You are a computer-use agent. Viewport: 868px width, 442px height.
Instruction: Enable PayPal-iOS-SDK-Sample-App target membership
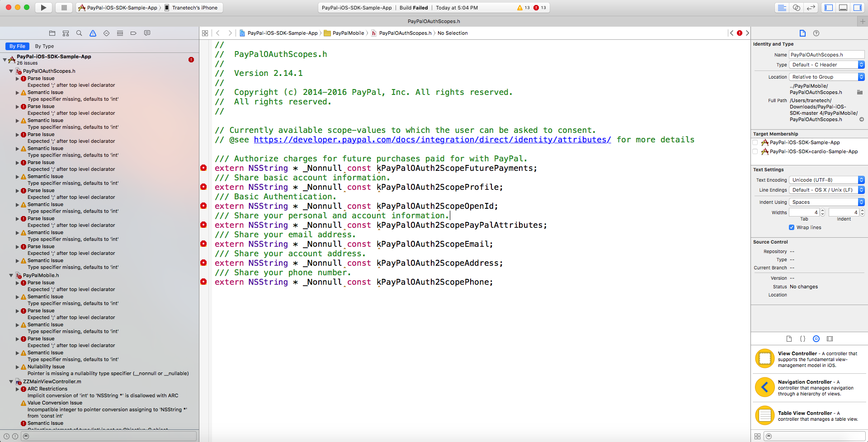(x=755, y=142)
